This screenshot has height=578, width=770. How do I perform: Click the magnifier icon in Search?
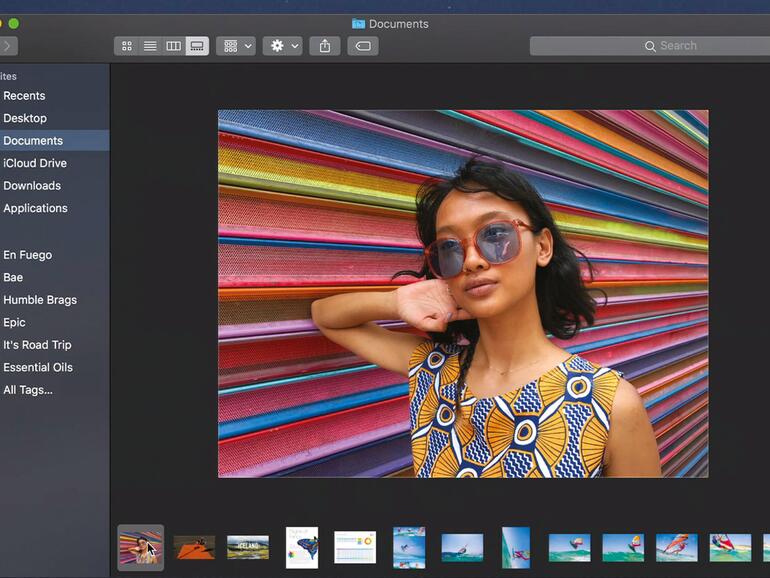click(650, 46)
